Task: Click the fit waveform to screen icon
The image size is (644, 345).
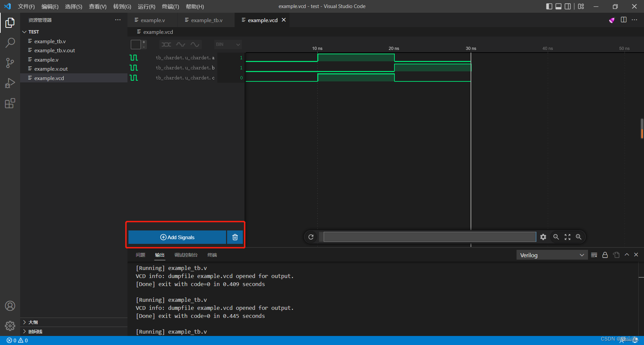Action: click(567, 237)
